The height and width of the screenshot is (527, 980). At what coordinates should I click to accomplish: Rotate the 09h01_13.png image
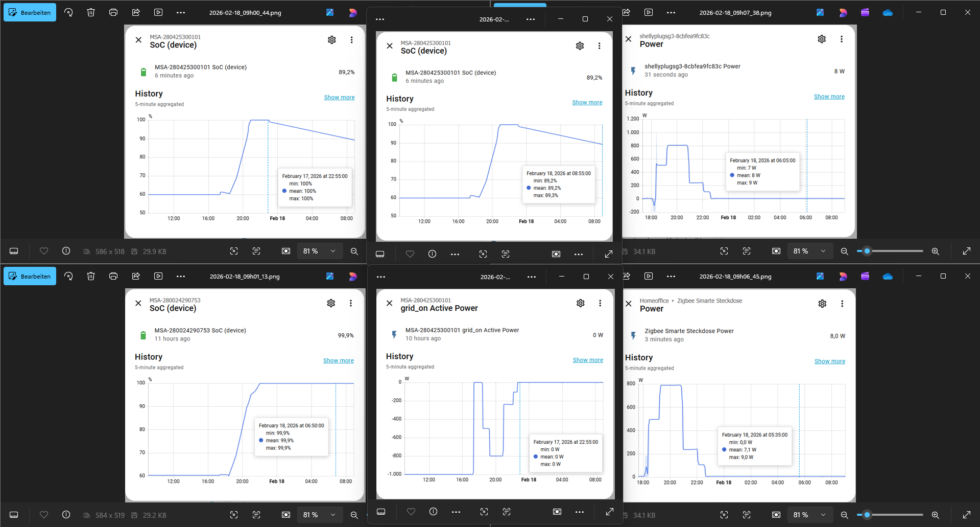[x=68, y=277]
